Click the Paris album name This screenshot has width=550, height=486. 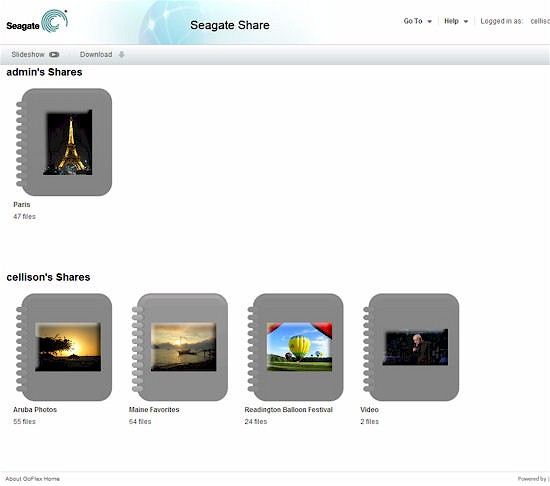pos(22,204)
